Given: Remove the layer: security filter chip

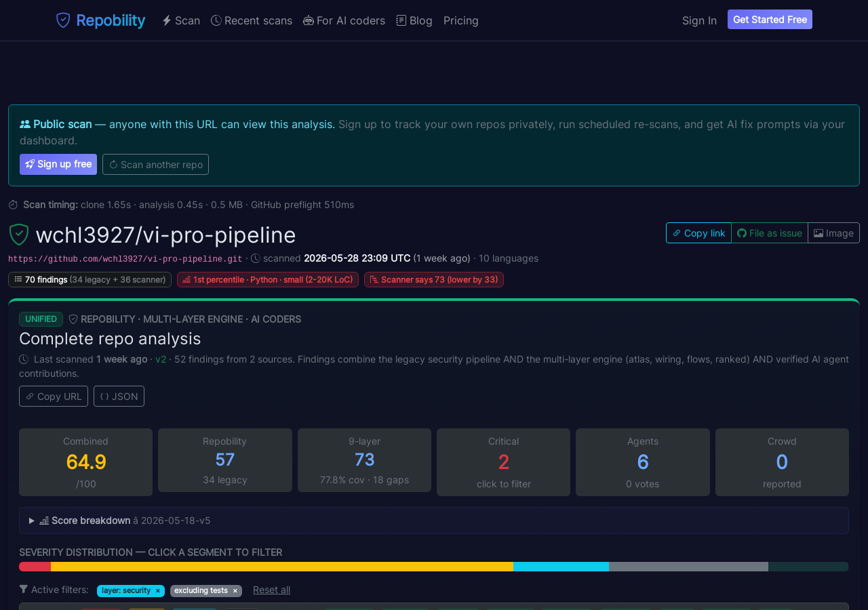Looking at the screenshot, I should click(x=157, y=591).
